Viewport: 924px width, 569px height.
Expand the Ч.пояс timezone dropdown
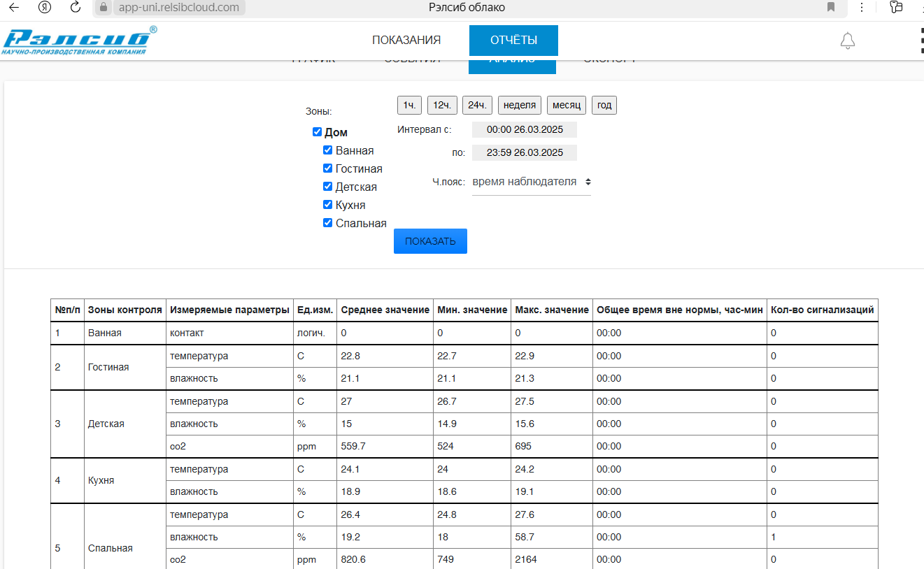tap(531, 182)
